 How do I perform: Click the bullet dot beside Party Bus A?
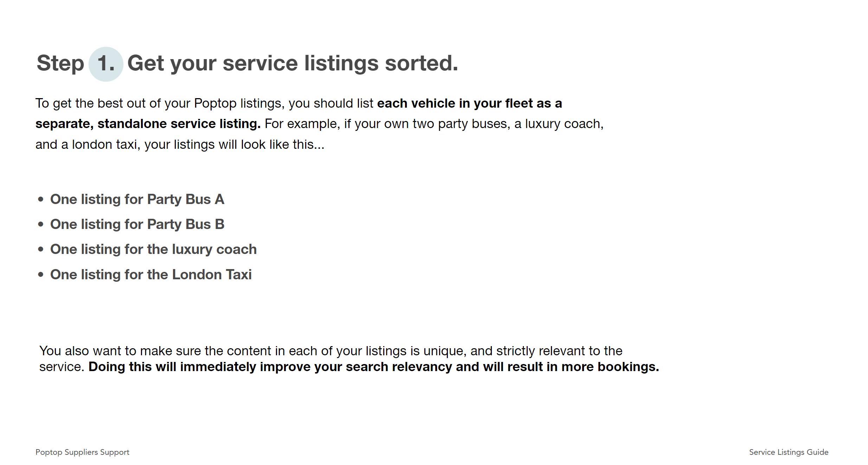[41, 199]
